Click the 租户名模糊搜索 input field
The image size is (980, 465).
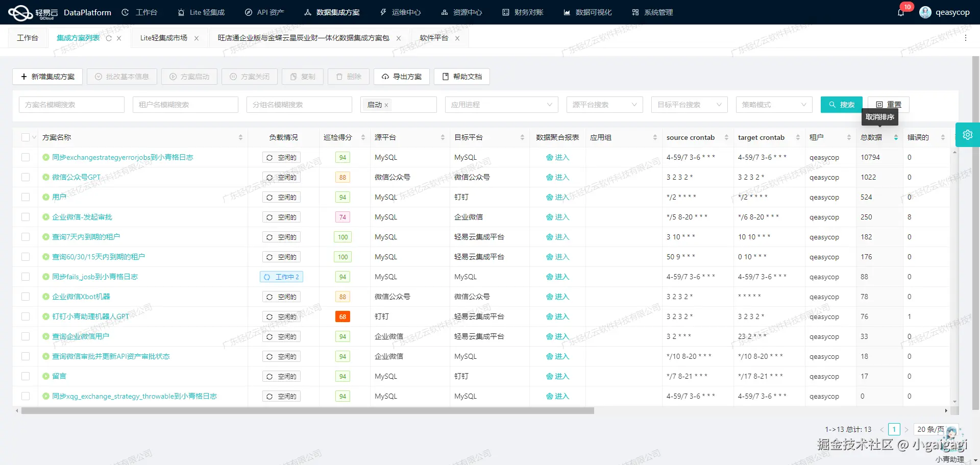[185, 105]
